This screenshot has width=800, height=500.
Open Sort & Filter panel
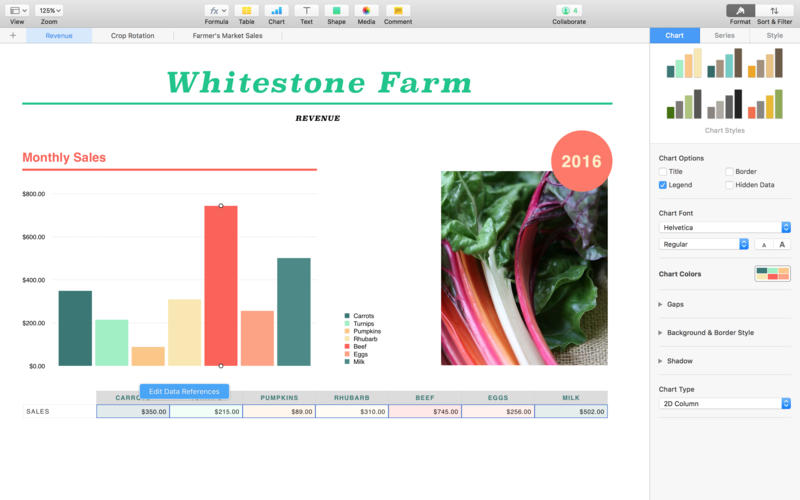(774, 11)
